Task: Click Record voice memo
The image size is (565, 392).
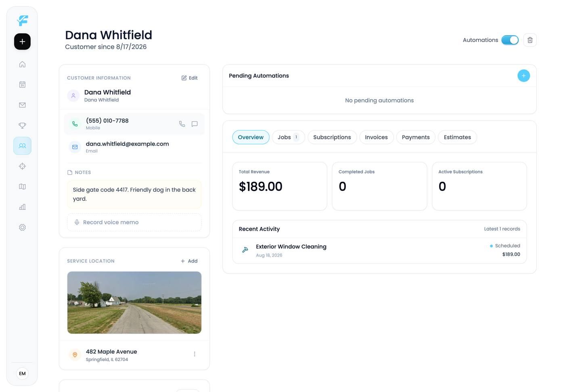Action: click(x=134, y=222)
